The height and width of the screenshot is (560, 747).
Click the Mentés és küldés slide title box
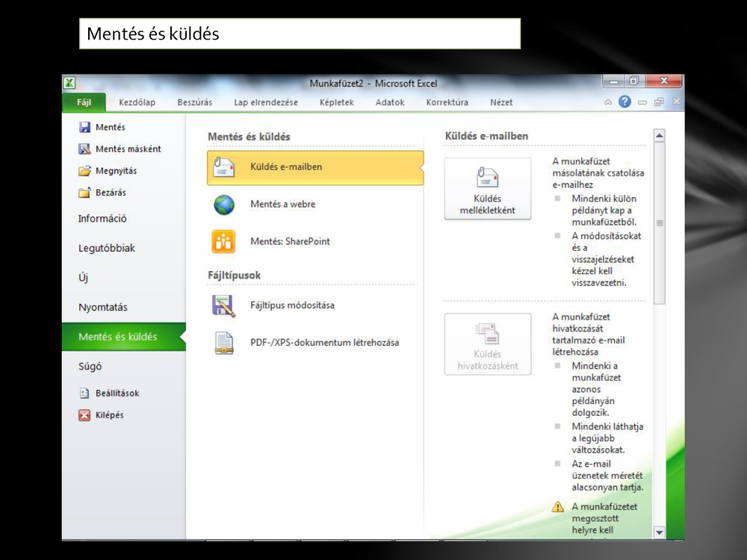pos(300,34)
